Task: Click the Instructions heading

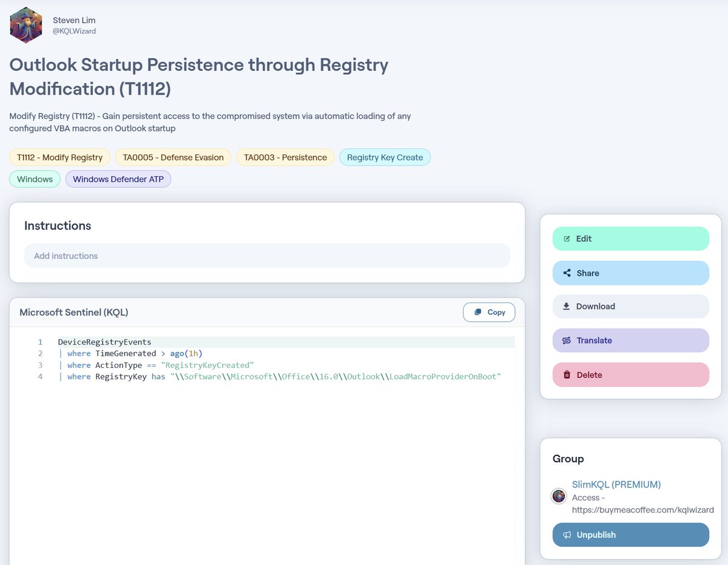Action: click(x=58, y=226)
